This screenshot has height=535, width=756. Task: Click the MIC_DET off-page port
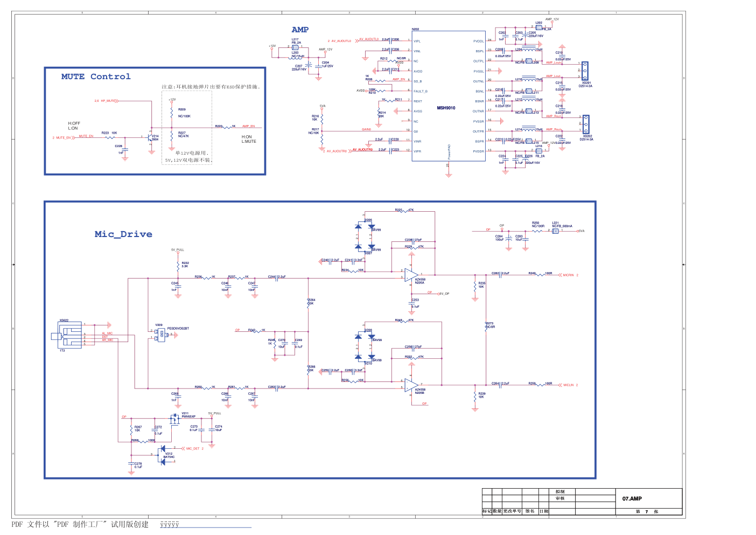point(192,448)
